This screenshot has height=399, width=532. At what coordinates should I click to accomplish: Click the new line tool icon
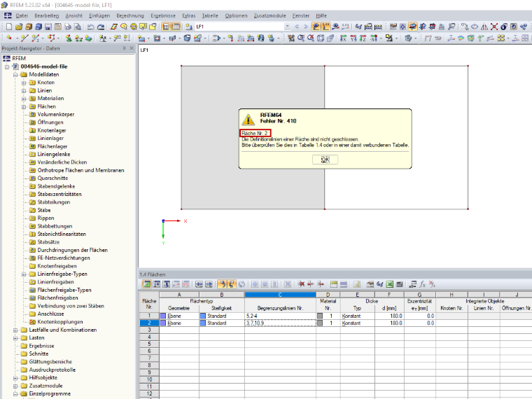24,38
